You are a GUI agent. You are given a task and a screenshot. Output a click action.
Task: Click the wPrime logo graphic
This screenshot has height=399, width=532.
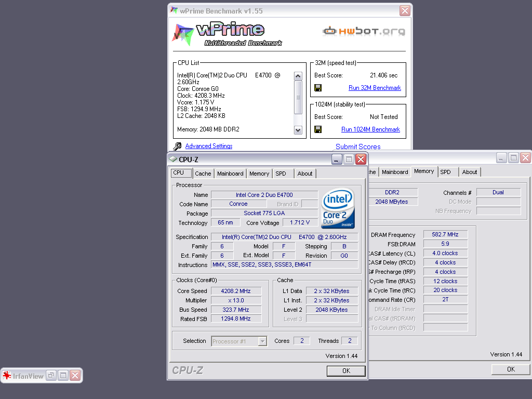[x=227, y=34]
